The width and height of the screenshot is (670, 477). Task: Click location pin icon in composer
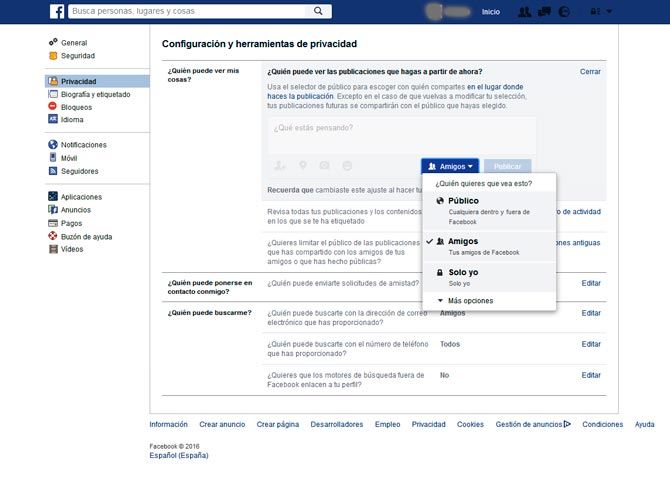(x=303, y=165)
